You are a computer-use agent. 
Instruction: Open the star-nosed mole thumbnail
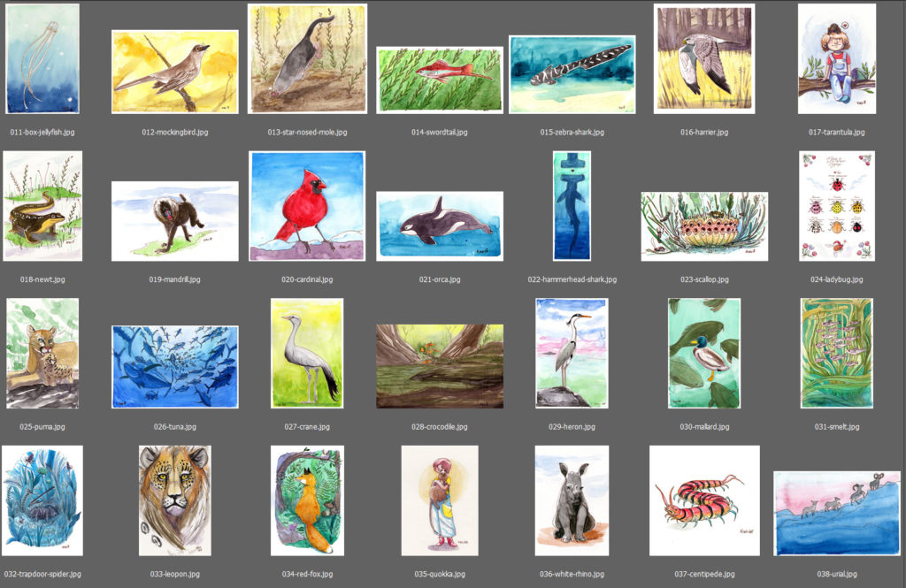pos(307,59)
